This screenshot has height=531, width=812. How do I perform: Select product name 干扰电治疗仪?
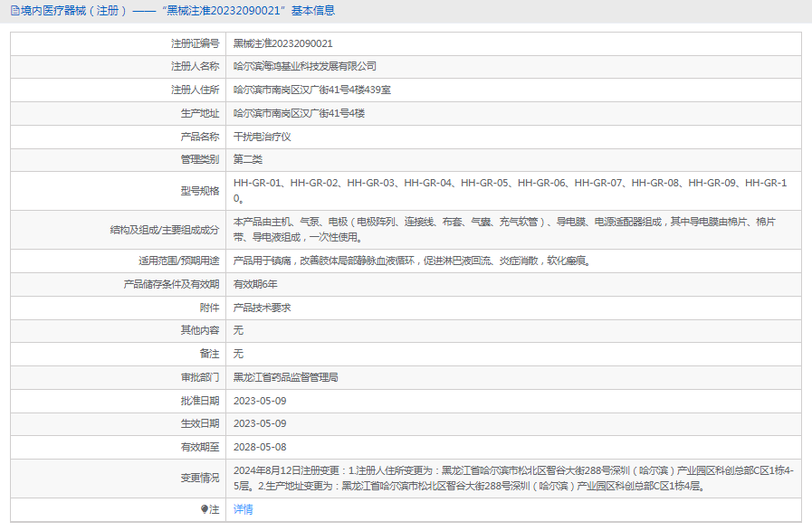pos(262,137)
